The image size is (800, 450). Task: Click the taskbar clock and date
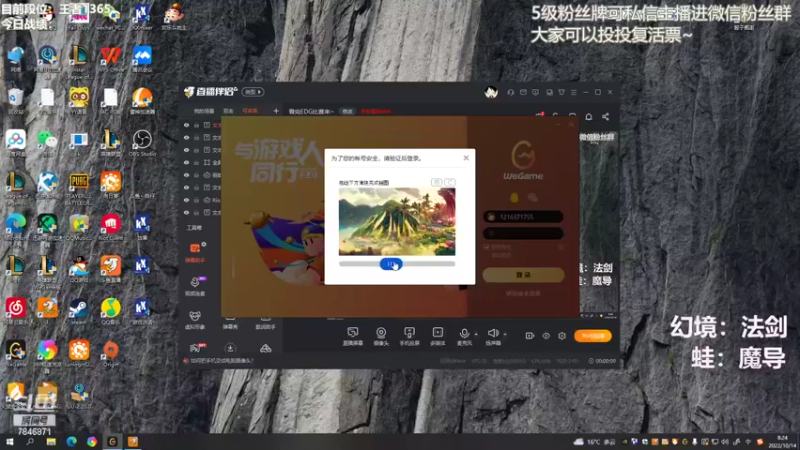(782, 442)
